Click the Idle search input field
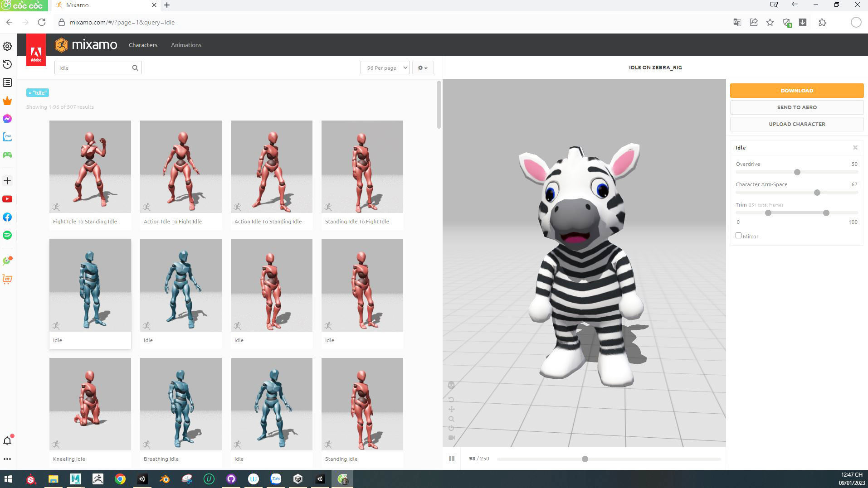Image resolution: width=868 pixels, height=488 pixels. 98,68
